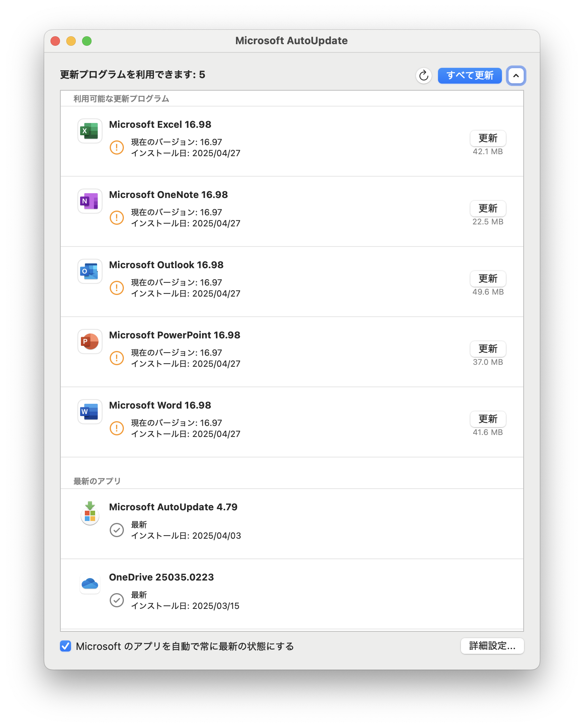Update Microsoft Outlook with its 更新 button
The height and width of the screenshot is (728, 584).
488,278
